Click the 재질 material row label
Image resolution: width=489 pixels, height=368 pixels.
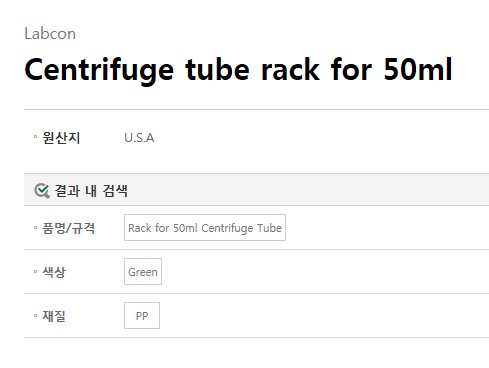(54, 316)
